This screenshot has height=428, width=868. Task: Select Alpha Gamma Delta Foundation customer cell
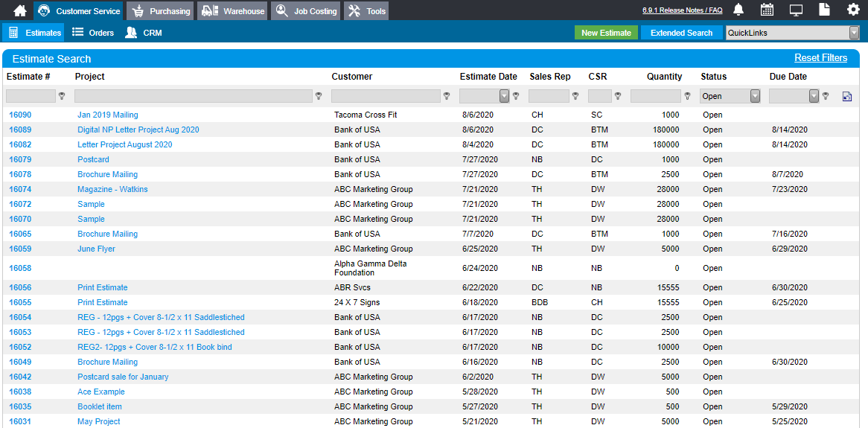(370, 268)
